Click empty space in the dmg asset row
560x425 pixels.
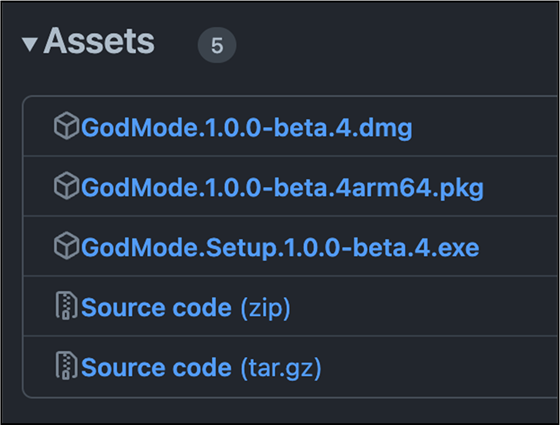pyautogui.click(x=486, y=126)
